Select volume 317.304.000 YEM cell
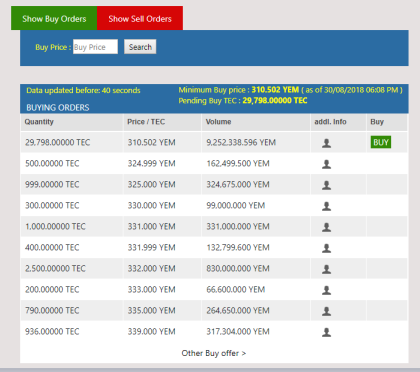420x372 pixels. pos(256,331)
